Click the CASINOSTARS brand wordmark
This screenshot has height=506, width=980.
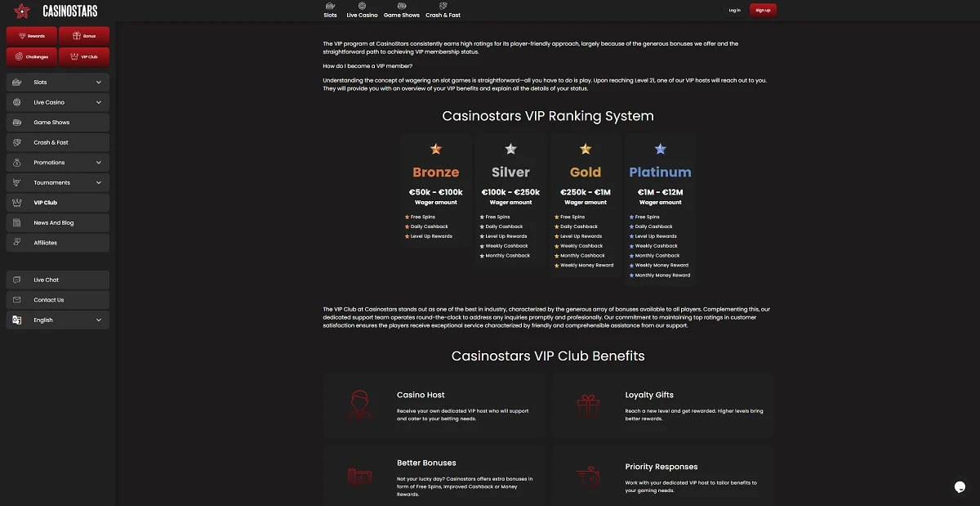click(70, 11)
